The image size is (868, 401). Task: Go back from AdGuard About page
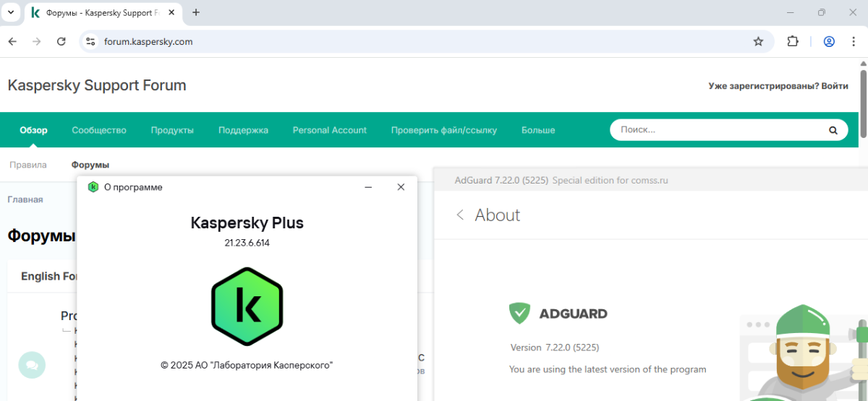point(460,215)
